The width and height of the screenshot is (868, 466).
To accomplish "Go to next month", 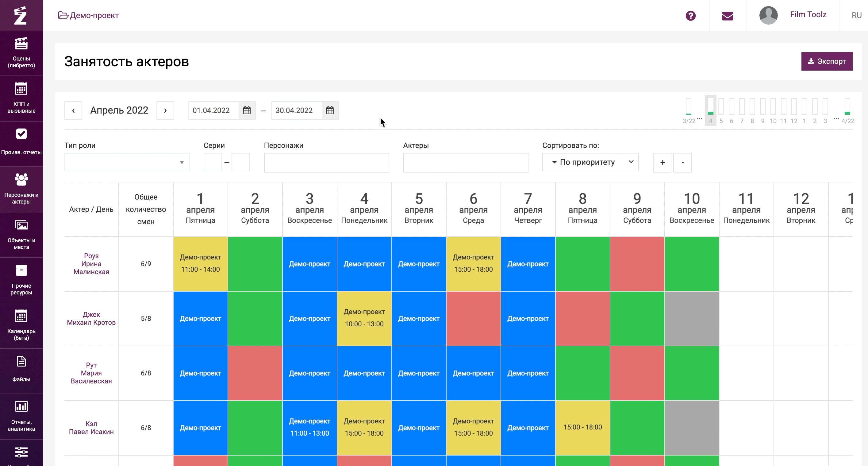I will (x=165, y=110).
